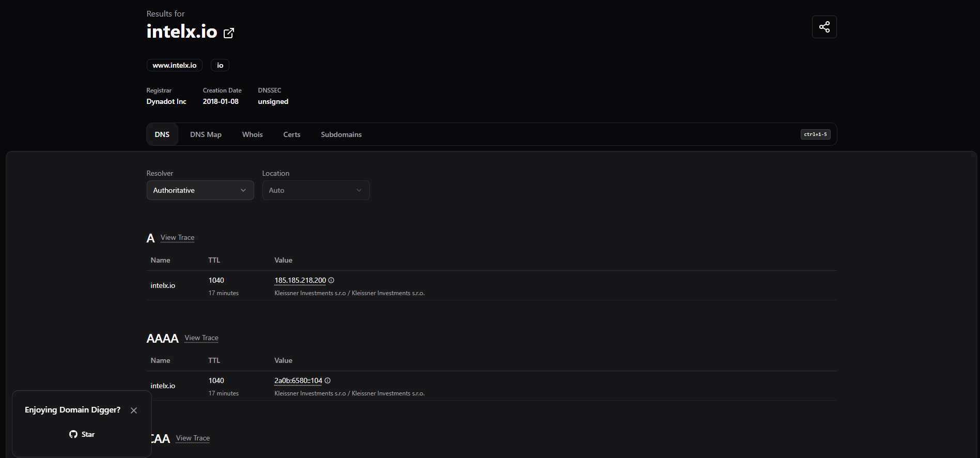Image resolution: width=980 pixels, height=458 pixels.
Task: Click the io TLD chip
Action: pyautogui.click(x=220, y=65)
